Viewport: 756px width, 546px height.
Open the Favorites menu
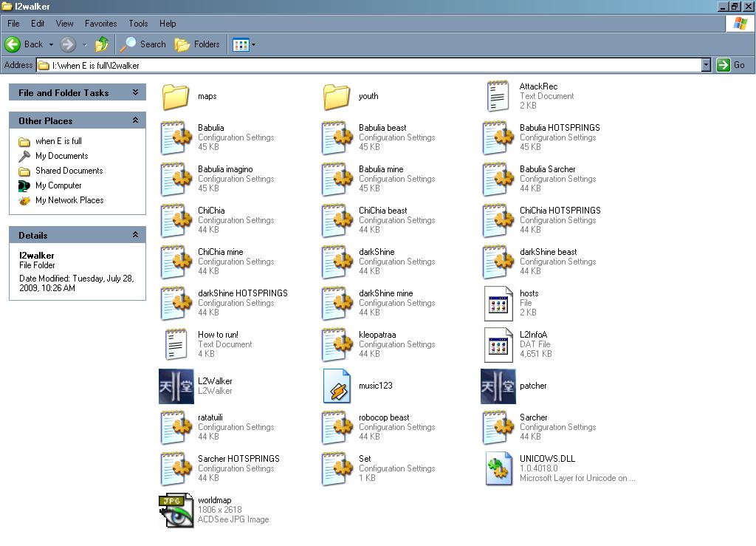[100, 24]
